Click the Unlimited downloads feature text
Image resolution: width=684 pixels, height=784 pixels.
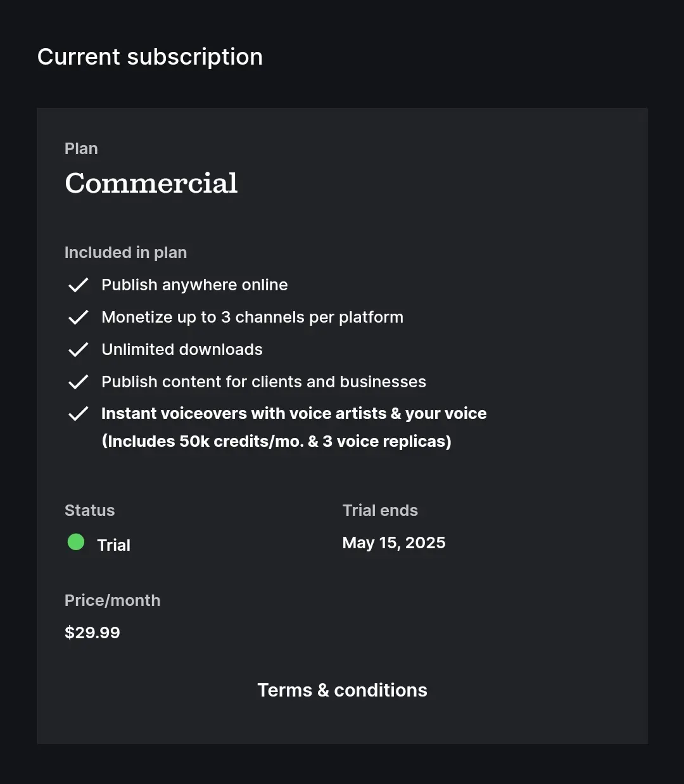pyautogui.click(x=182, y=350)
